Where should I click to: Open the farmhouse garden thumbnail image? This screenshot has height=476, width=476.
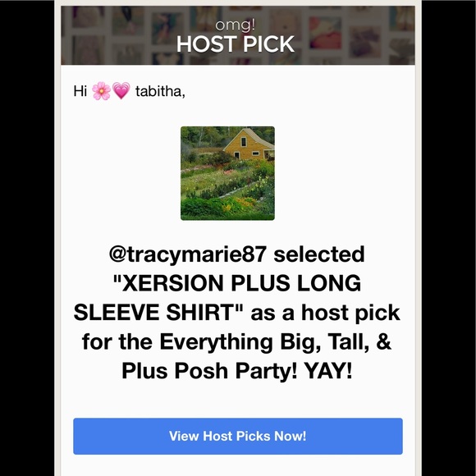[227, 173]
